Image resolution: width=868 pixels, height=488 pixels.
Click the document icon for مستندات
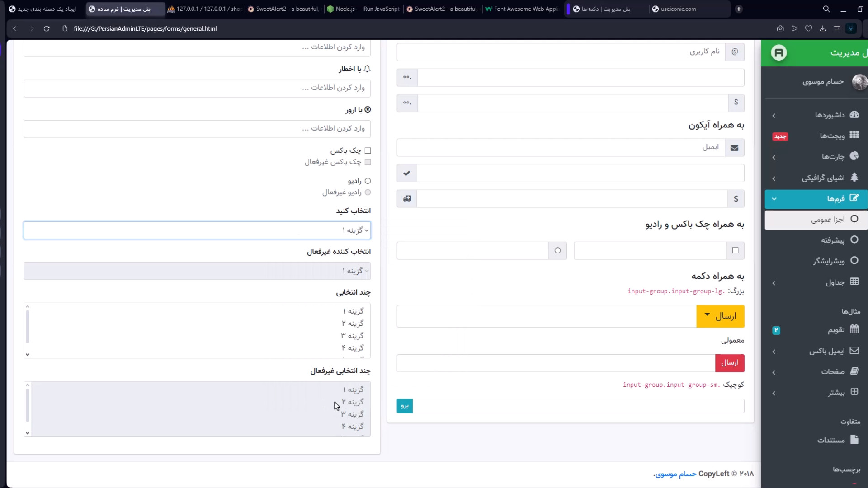click(854, 439)
